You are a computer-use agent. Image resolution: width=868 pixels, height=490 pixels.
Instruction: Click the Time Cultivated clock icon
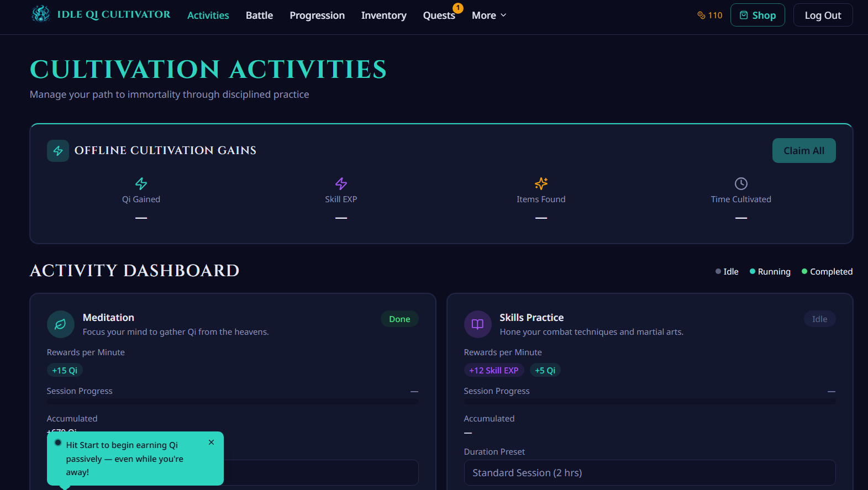(741, 183)
